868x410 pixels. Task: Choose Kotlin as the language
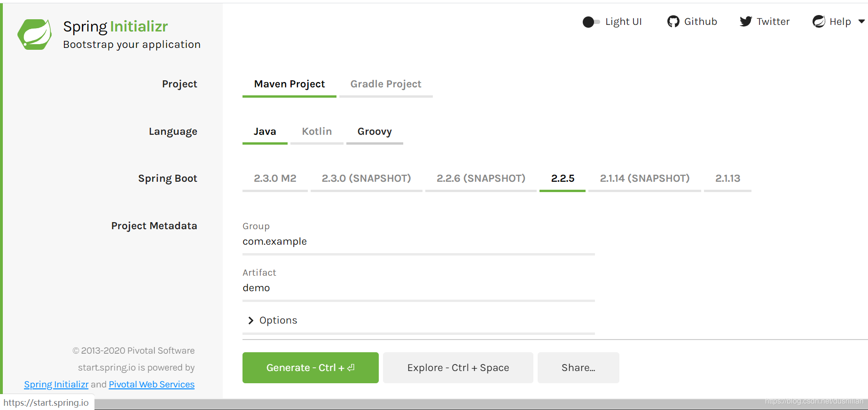coord(317,132)
